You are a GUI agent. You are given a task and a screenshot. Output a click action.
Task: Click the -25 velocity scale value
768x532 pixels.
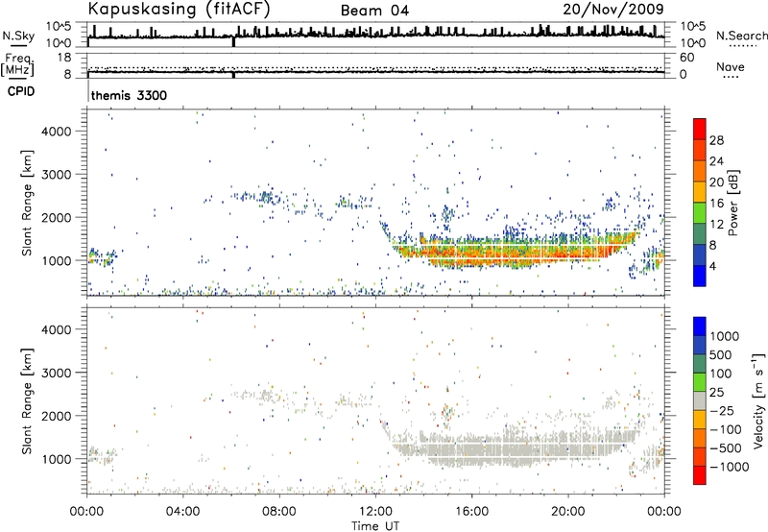click(x=722, y=411)
